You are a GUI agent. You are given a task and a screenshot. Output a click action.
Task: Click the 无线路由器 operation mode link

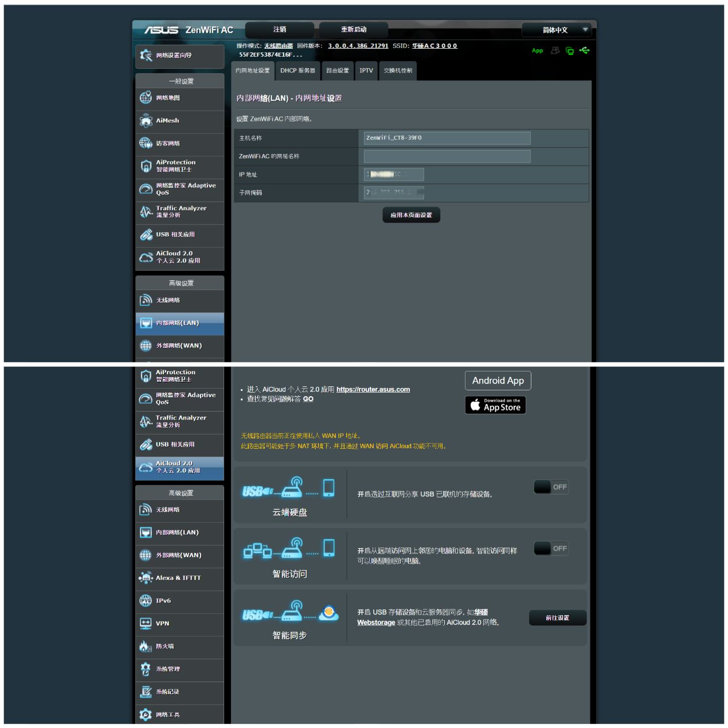click(x=279, y=46)
